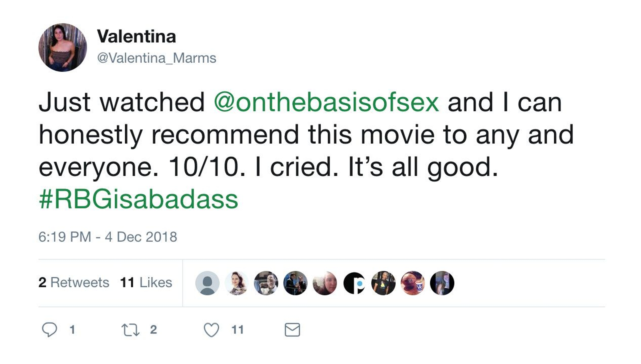Image resolution: width=641 pixels, height=364 pixels.
Task: View the "2 Retweets" list
Action: [x=74, y=282]
